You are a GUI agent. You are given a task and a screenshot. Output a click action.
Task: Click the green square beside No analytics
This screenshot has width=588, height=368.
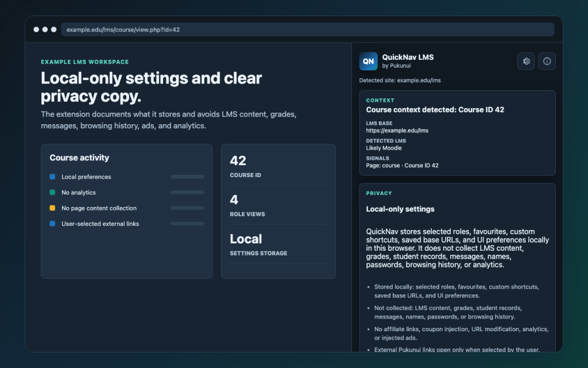click(x=52, y=192)
